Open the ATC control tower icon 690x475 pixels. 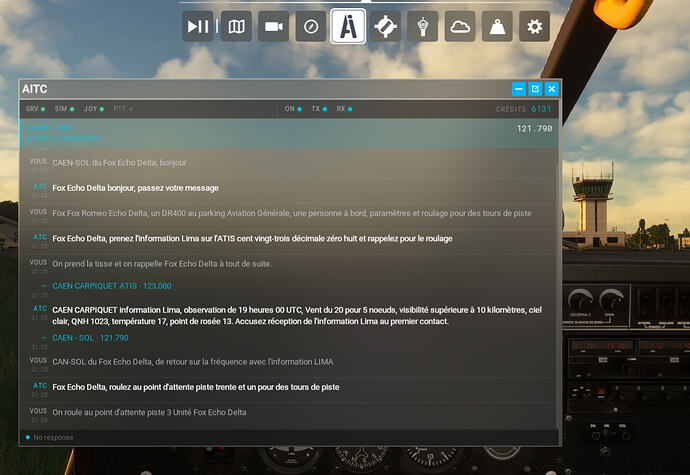point(422,27)
